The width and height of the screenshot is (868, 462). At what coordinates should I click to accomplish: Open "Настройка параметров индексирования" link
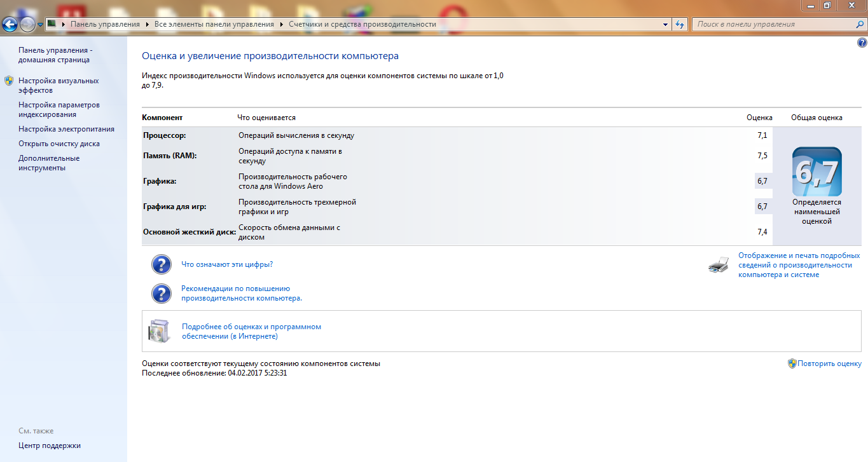pos(59,110)
